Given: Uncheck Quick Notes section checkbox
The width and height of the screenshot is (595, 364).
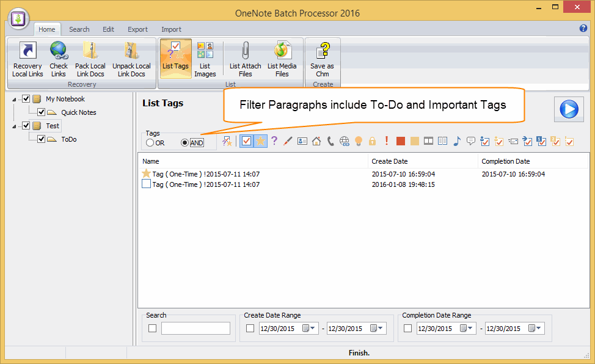Looking at the screenshot, I should pos(42,112).
